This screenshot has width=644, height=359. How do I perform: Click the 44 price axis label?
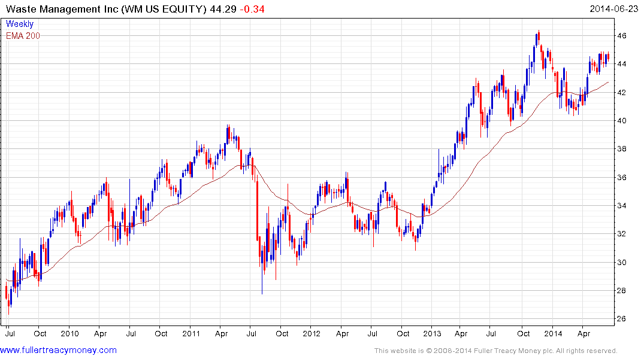(621, 64)
